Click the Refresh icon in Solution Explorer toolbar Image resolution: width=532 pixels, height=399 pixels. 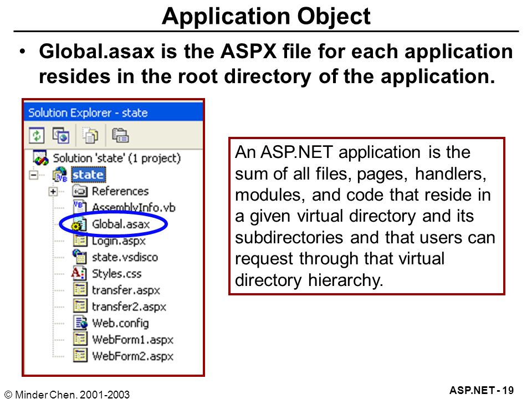(x=37, y=135)
